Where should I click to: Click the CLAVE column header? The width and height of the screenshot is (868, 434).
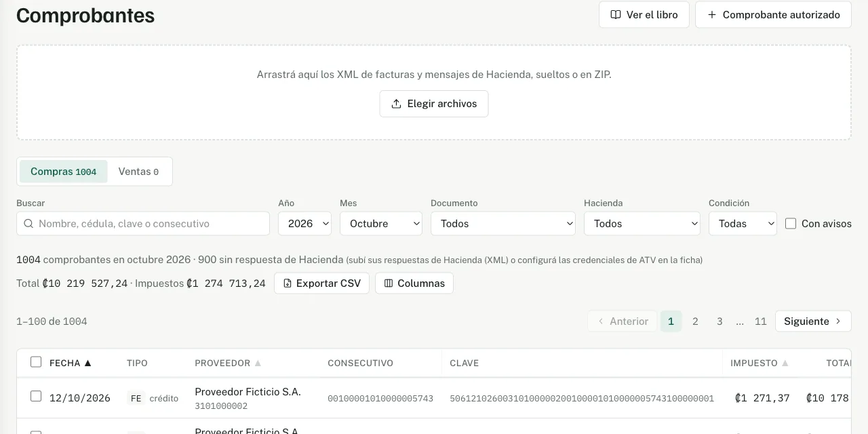pos(465,363)
